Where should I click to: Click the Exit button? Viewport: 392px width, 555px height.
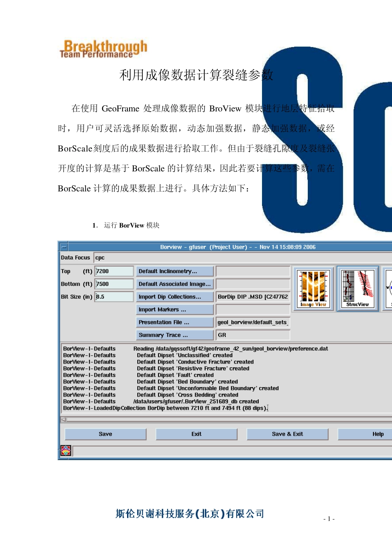click(x=196, y=434)
